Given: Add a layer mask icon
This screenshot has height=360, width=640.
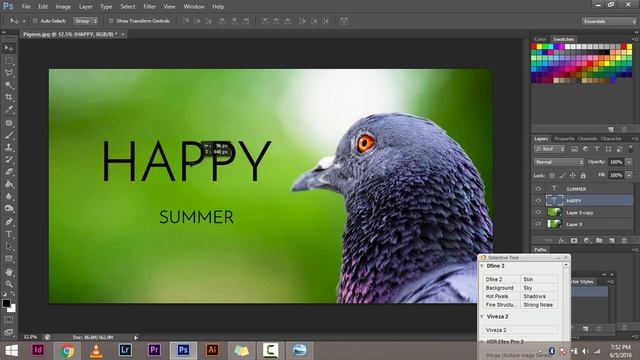Looking at the screenshot, I should pyautogui.click(x=574, y=240).
